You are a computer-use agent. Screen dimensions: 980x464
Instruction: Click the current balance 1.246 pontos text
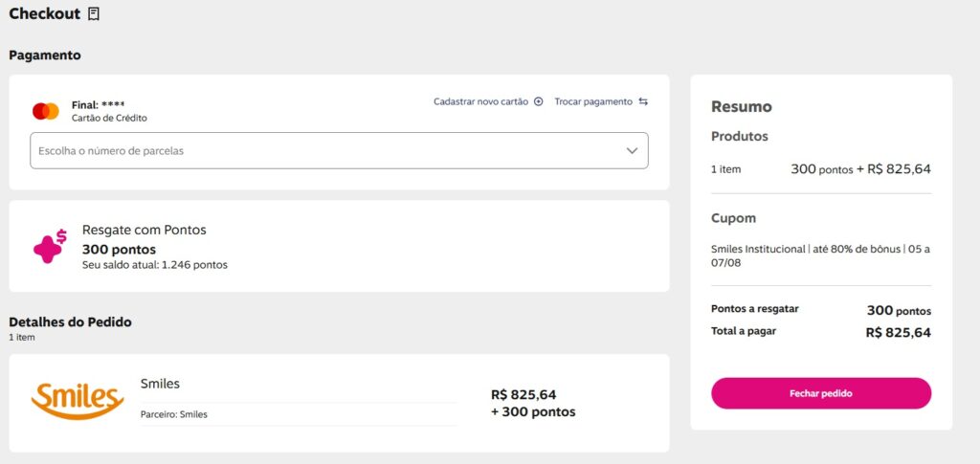[155, 265]
